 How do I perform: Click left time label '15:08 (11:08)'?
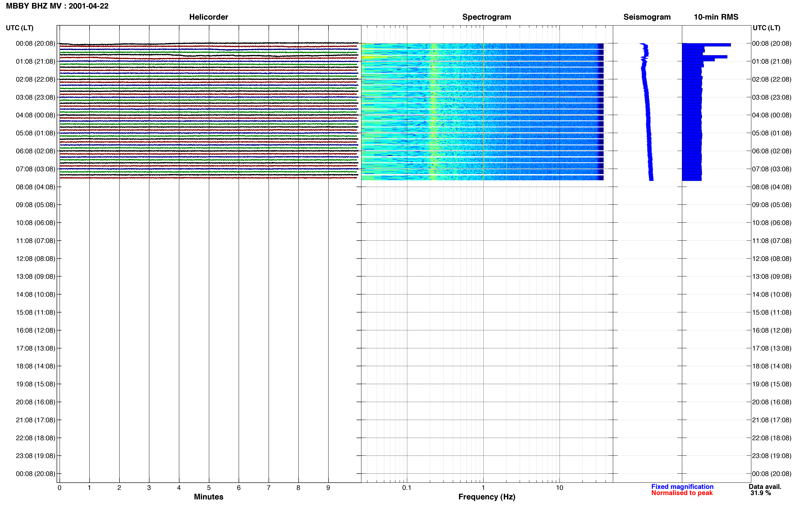[x=35, y=313]
